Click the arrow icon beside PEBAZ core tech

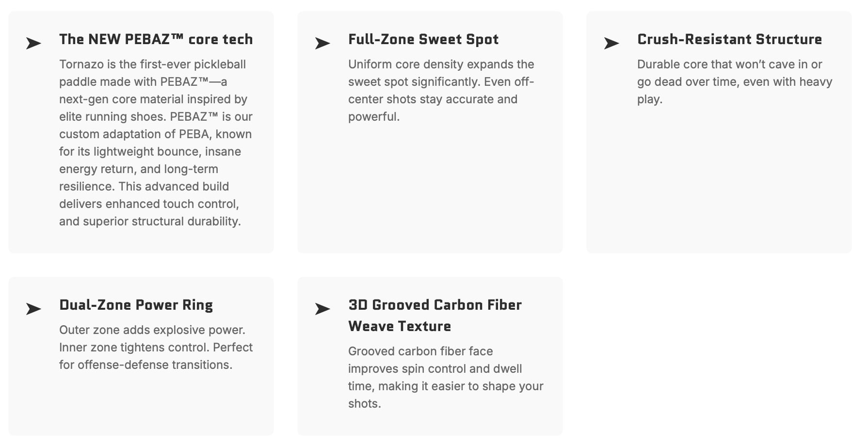point(33,44)
